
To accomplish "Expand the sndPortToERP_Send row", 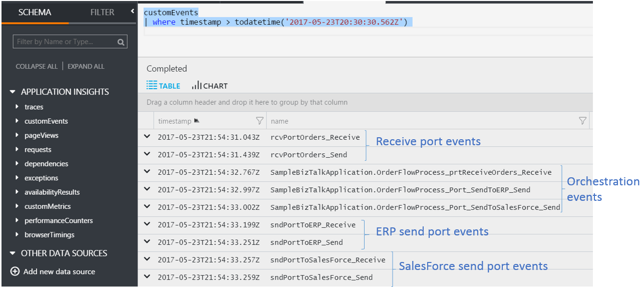I will click(x=147, y=241).
